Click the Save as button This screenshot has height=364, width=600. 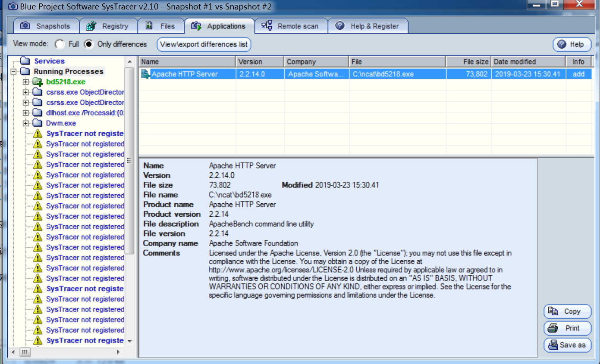[x=567, y=345]
